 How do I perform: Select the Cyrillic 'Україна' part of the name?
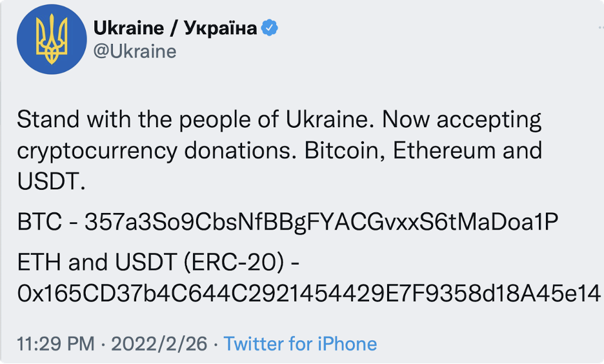coord(220,28)
